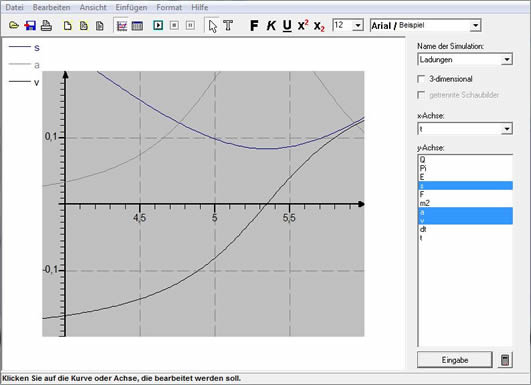
Task: Click the vertical y-axis arrow
Action: coord(65,75)
